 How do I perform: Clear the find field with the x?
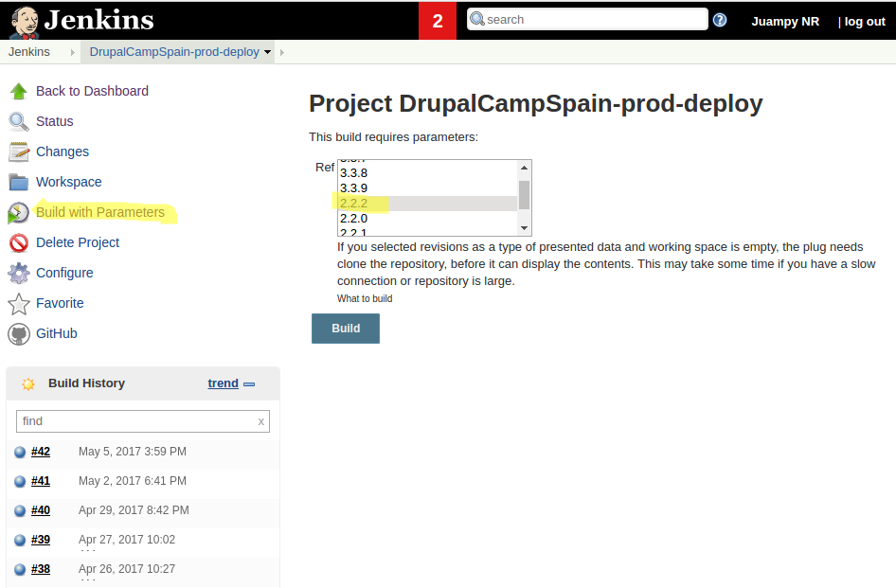click(x=261, y=421)
